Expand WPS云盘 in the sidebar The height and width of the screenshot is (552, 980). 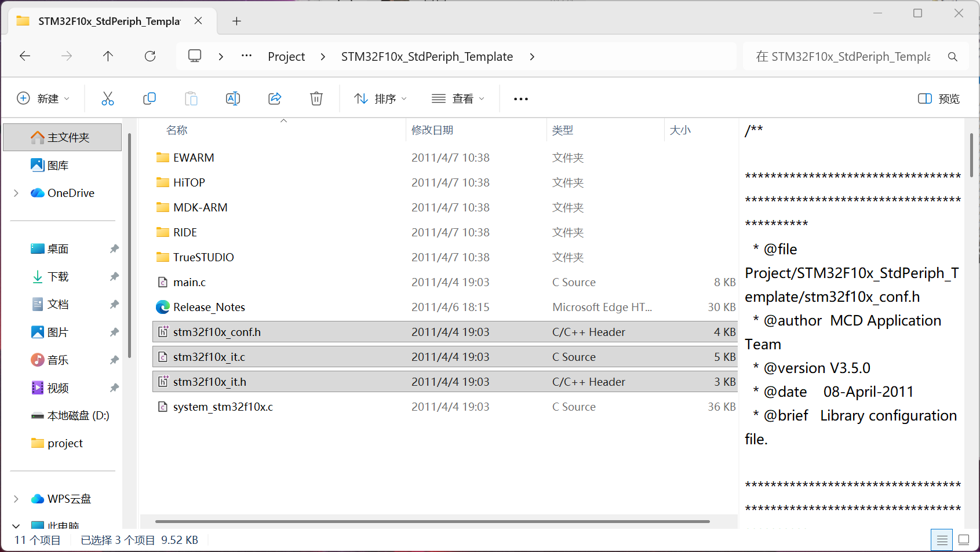coord(16,499)
